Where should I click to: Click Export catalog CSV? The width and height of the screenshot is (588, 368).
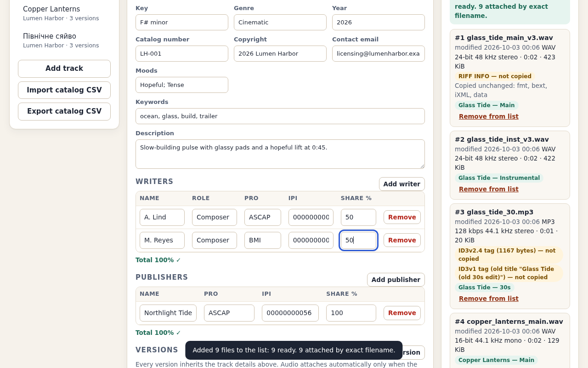[x=64, y=111]
